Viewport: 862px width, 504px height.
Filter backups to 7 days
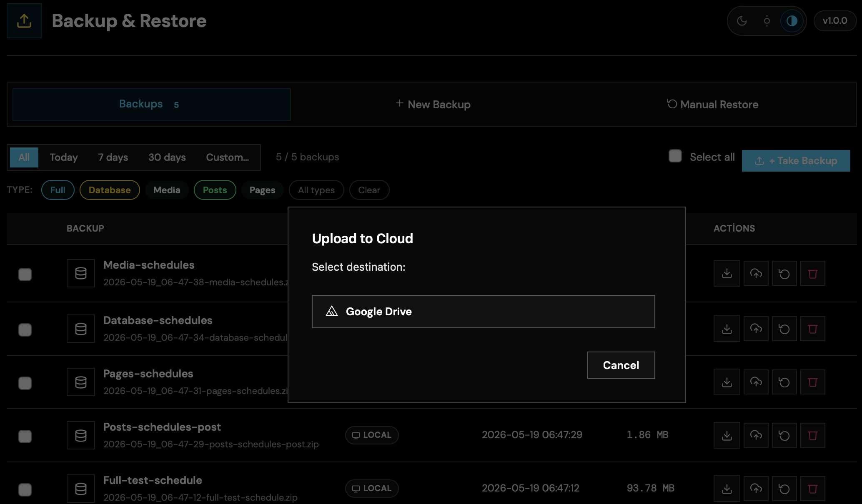point(113,157)
